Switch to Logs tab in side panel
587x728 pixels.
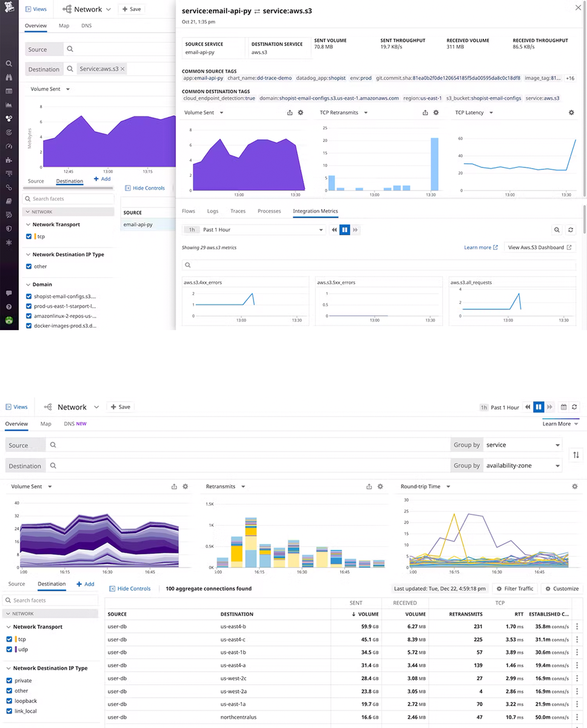point(213,211)
